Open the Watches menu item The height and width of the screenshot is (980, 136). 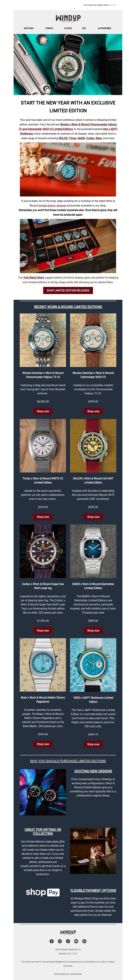(x=29, y=28)
